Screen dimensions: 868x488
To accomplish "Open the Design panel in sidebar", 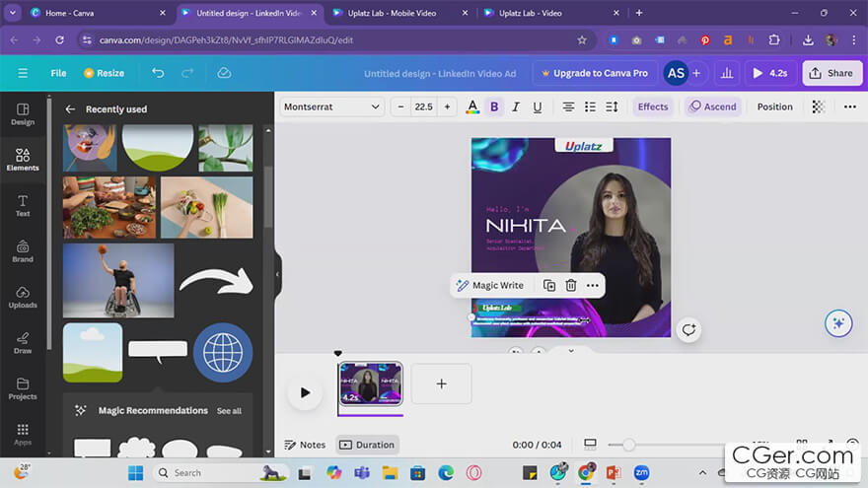I will [x=23, y=114].
